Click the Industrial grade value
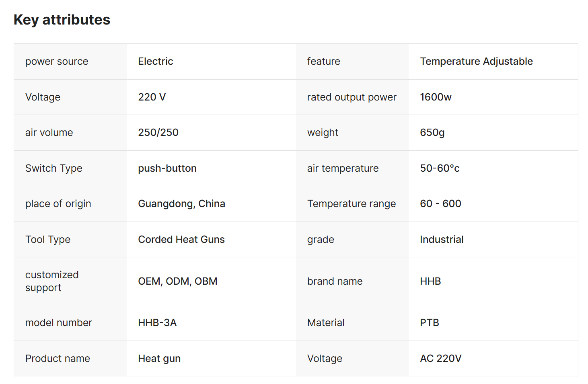Viewport: 588px width, 384px height. click(442, 239)
